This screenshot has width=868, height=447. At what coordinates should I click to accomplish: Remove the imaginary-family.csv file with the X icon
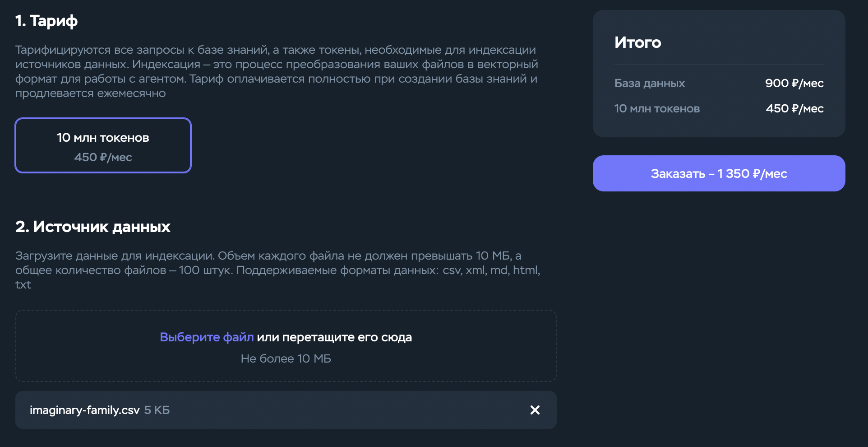535,410
